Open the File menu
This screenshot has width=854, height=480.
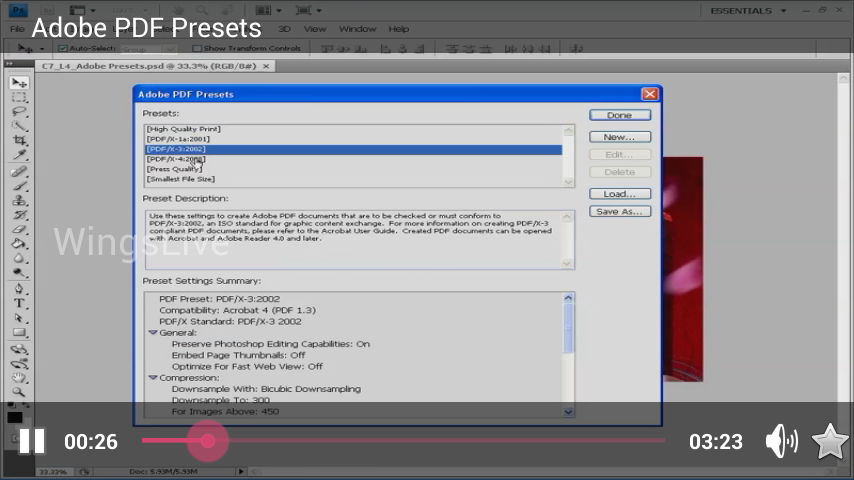(x=17, y=29)
